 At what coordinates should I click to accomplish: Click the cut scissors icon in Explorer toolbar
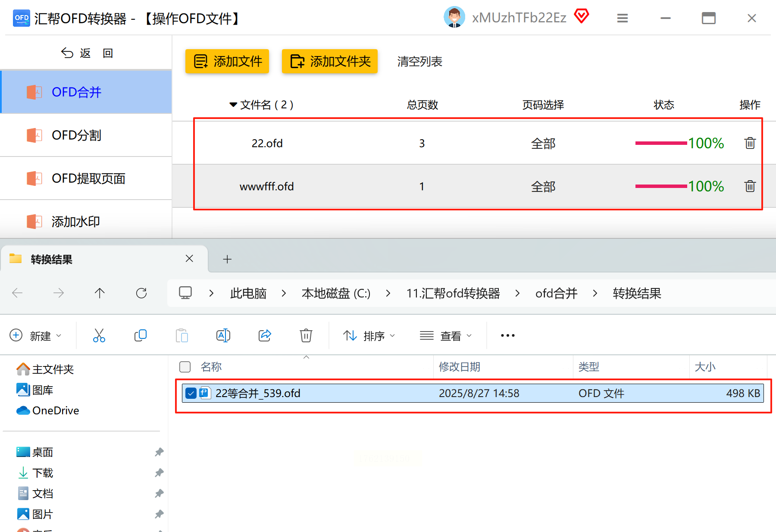(x=99, y=335)
